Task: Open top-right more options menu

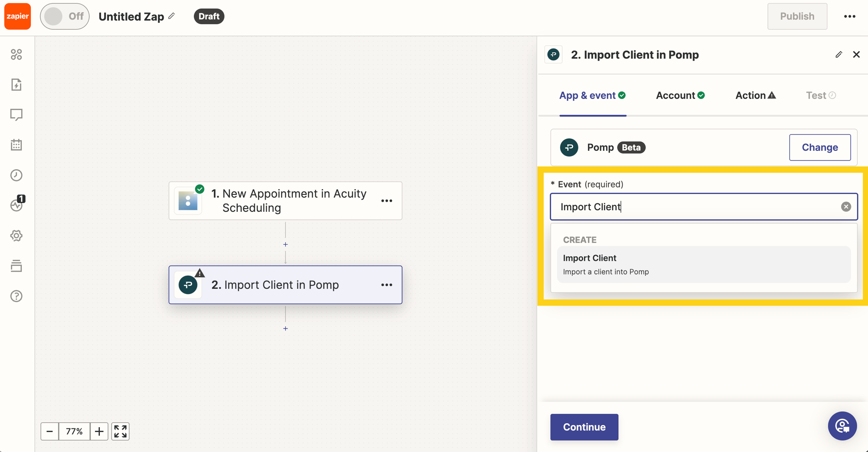Action: coord(849,16)
